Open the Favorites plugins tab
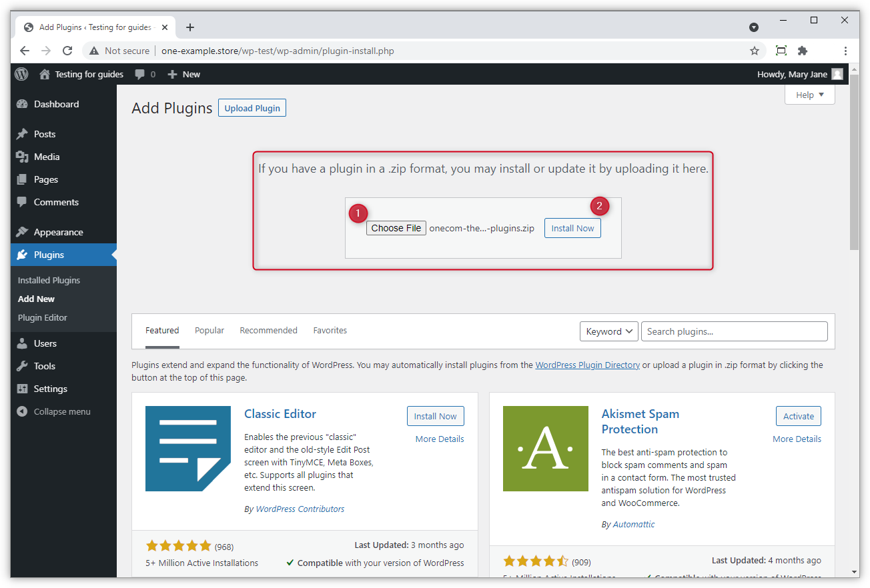870x588 pixels. (x=330, y=330)
